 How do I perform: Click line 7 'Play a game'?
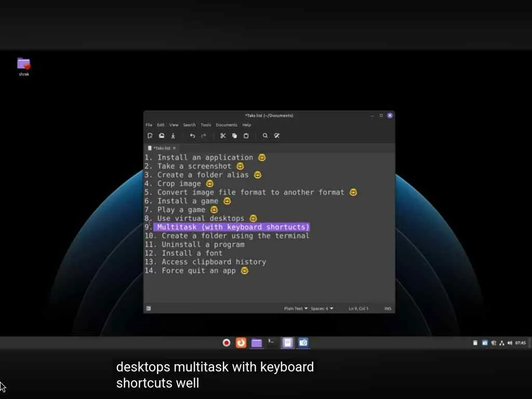[181, 210]
